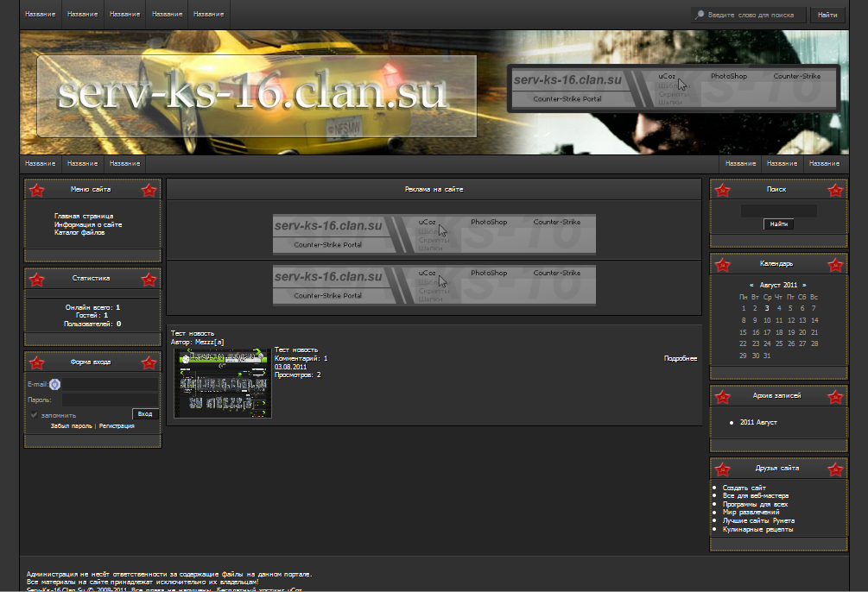The height and width of the screenshot is (592, 868).
Task: Click the magnifier icon in the top search box
Action: click(x=700, y=15)
